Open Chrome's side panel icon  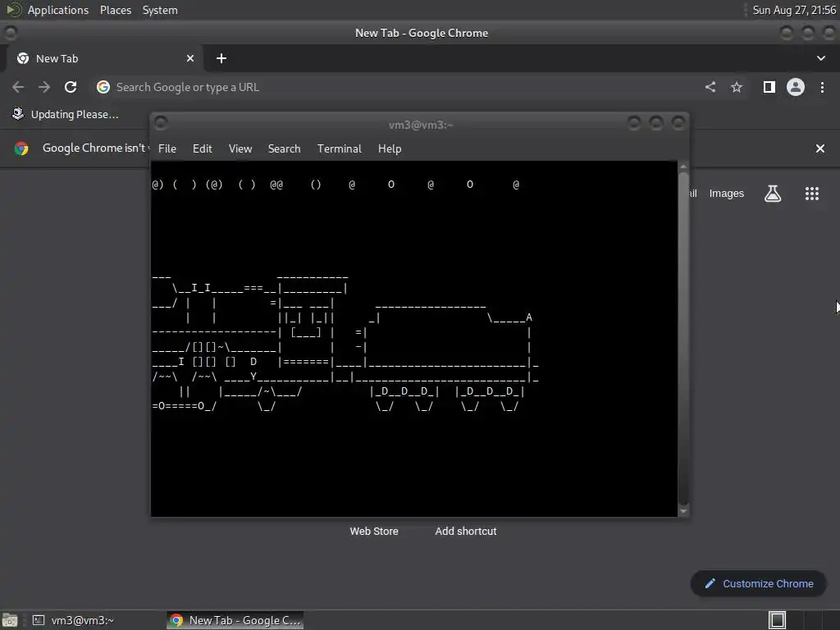[x=769, y=87]
